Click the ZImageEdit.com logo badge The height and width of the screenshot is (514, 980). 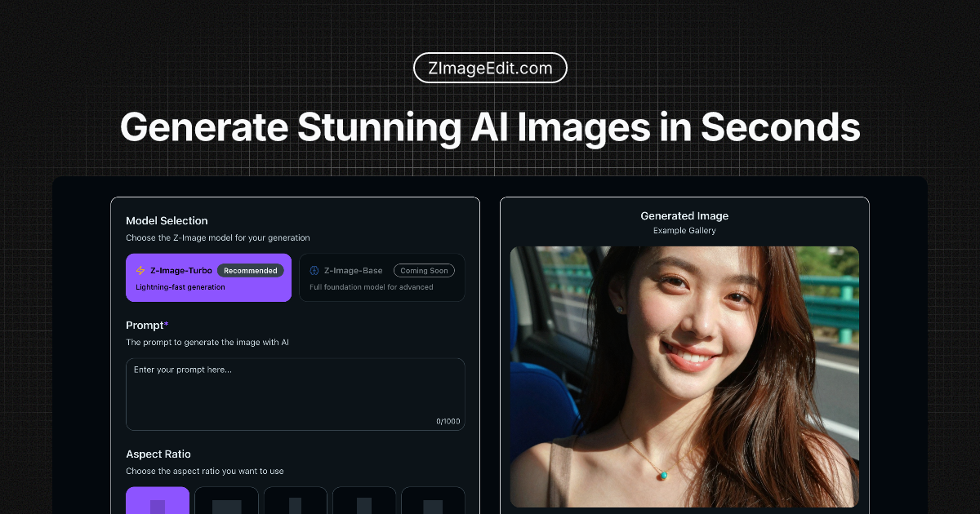pos(490,68)
